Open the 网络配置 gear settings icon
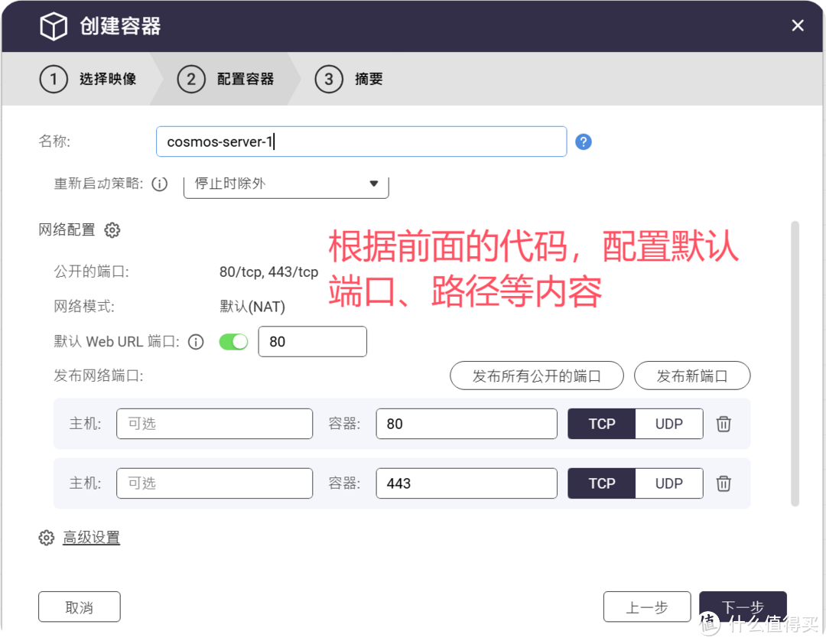This screenshot has height=644, width=826. (112, 229)
